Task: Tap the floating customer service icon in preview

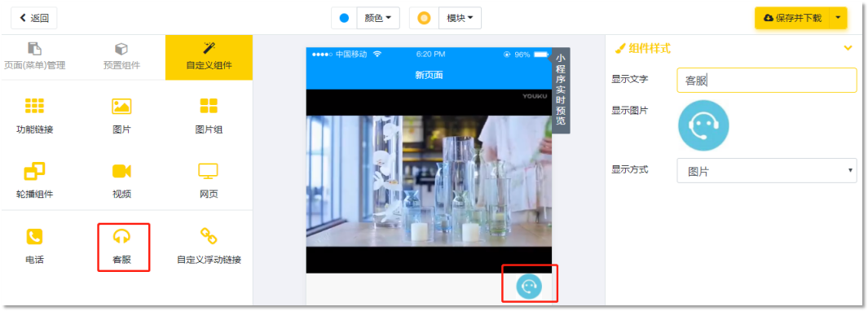Action: pos(529,286)
